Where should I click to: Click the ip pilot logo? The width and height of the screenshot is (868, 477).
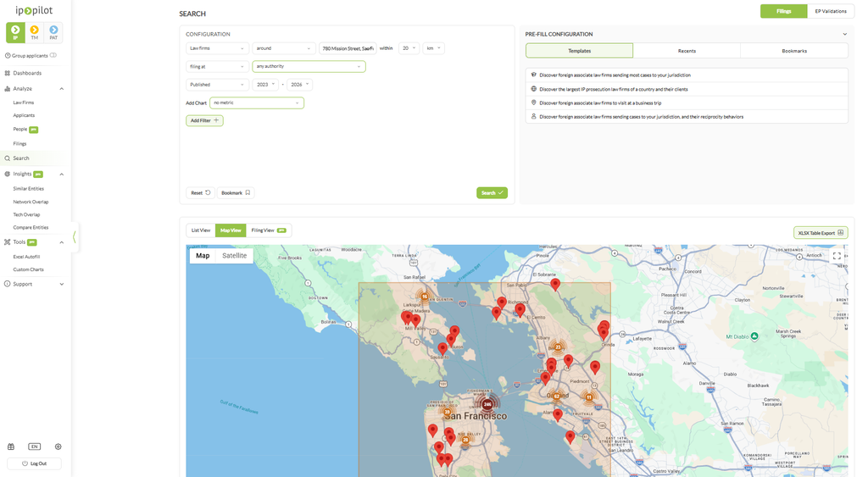[34, 10]
